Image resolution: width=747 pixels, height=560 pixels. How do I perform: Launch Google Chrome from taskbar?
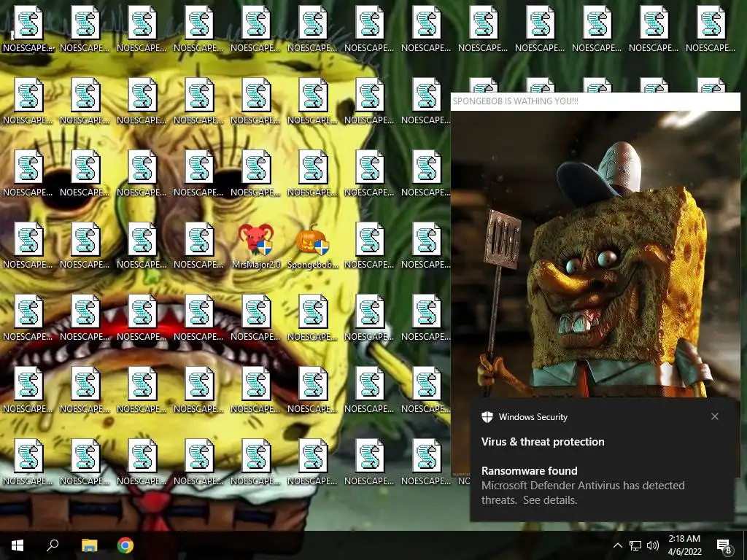[125, 545]
